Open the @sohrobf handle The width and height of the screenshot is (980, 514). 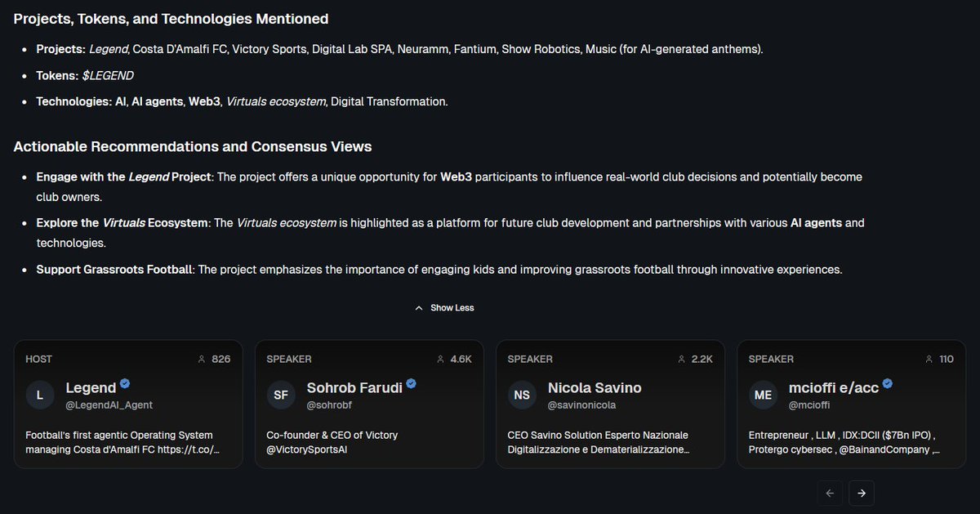coord(330,404)
